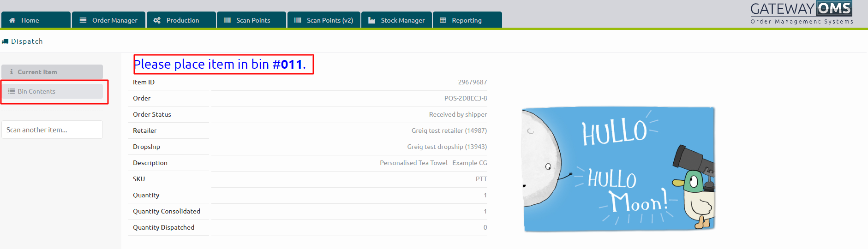This screenshot has width=868, height=249.
Task: Click the Home house icon
Action: [12, 20]
